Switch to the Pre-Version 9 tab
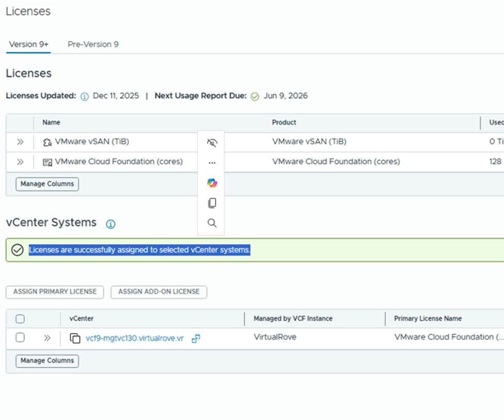Image resolution: width=504 pixels, height=420 pixels. click(93, 44)
